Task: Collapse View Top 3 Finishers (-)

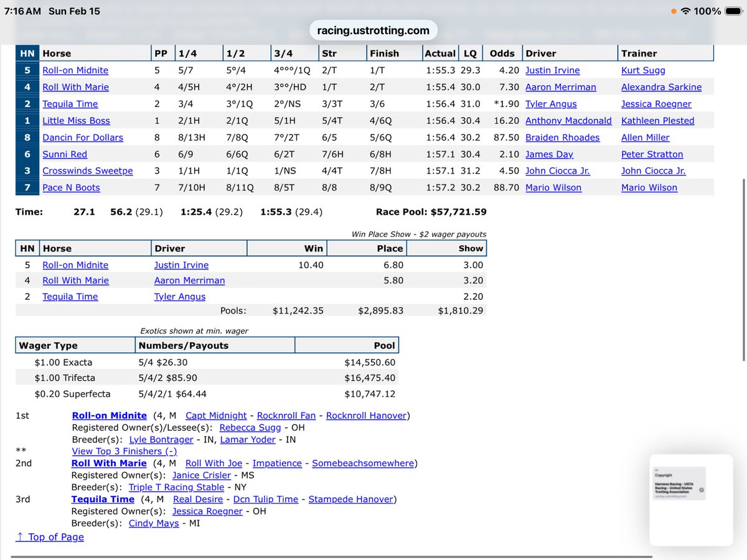Action: pyautogui.click(x=125, y=451)
